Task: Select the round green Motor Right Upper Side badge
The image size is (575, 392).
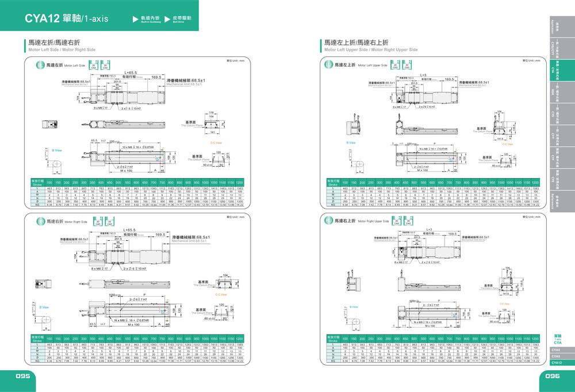Action: coord(328,221)
